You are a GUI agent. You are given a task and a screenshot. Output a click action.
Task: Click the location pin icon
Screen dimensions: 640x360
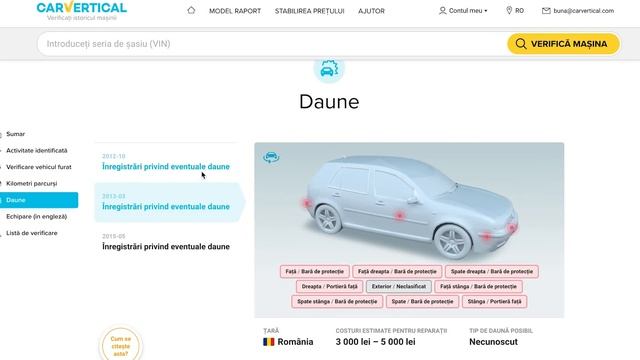coord(509,11)
